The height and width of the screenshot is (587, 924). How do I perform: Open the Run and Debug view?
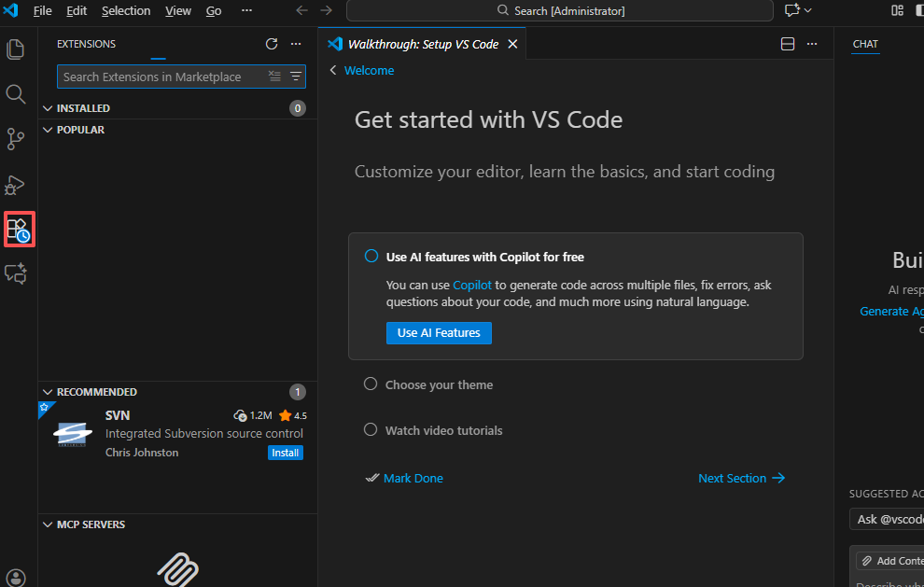click(15, 185)
